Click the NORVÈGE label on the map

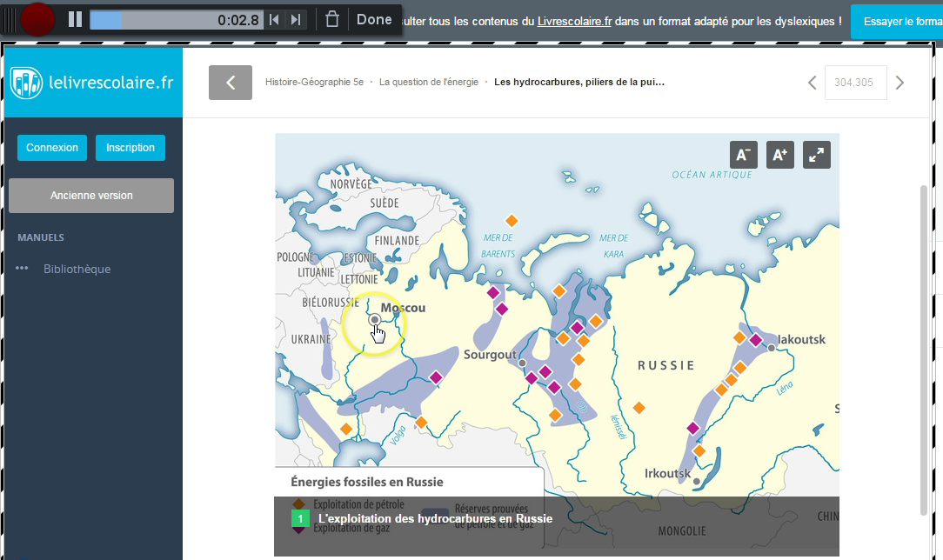[351, 183]
